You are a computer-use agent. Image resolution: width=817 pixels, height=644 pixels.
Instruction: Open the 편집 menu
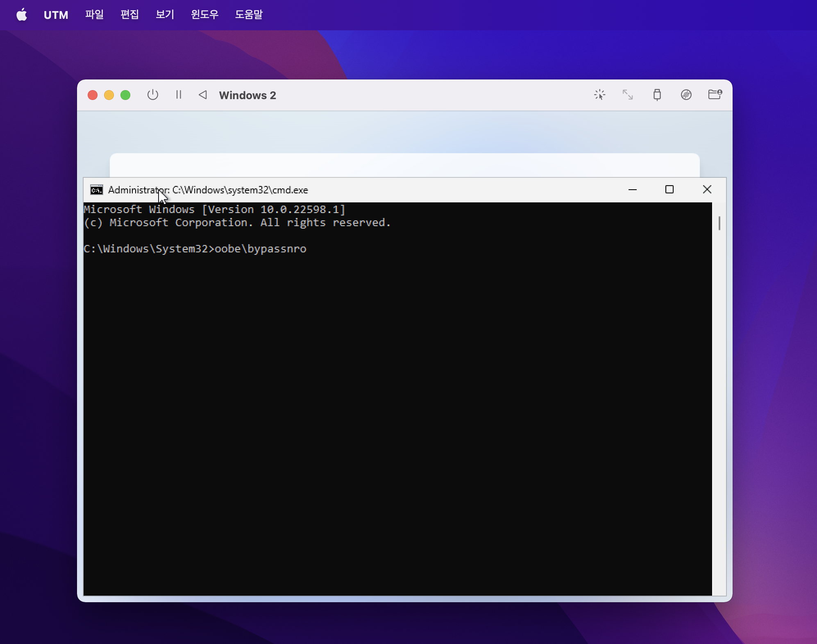[129, 15]
